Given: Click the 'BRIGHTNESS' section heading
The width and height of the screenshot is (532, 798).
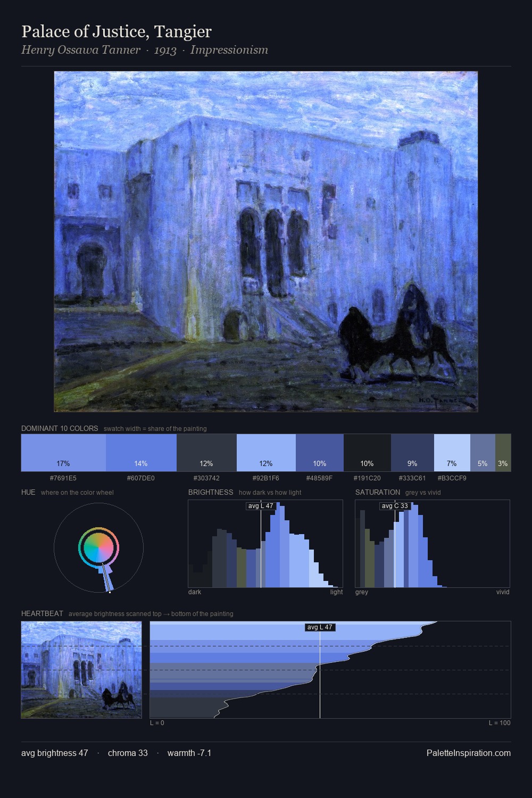Looking at the screenshot, I should (x=211, y=492).
